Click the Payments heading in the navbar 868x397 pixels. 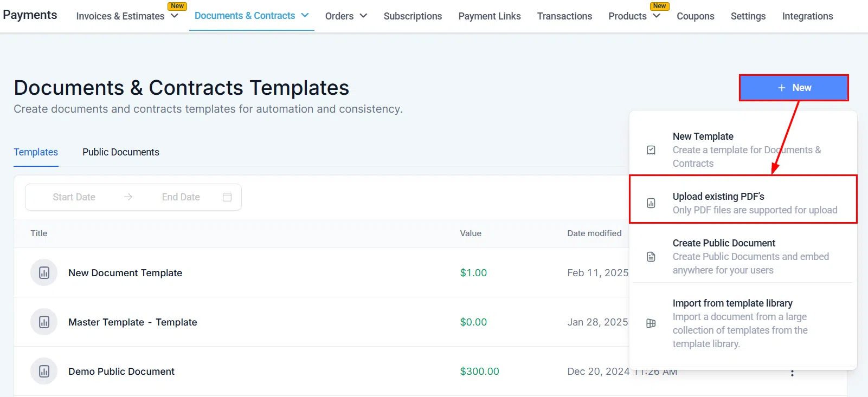point(30,15)
